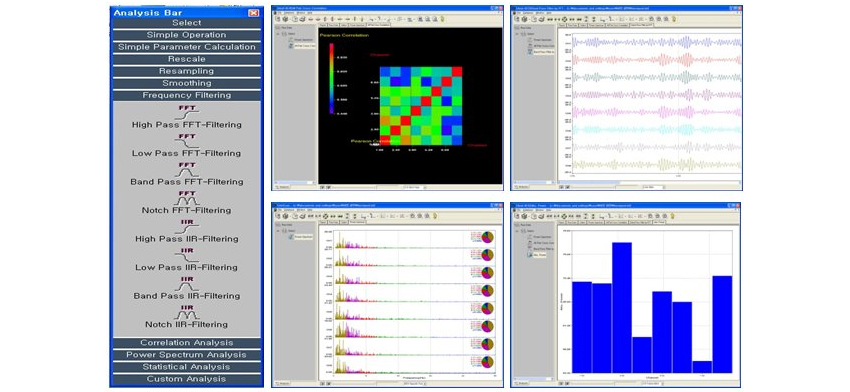Expand the Correlation Analysis section
Image resolution: width=850 pixels, height=392 pixels.
click(x=186, y=343)
